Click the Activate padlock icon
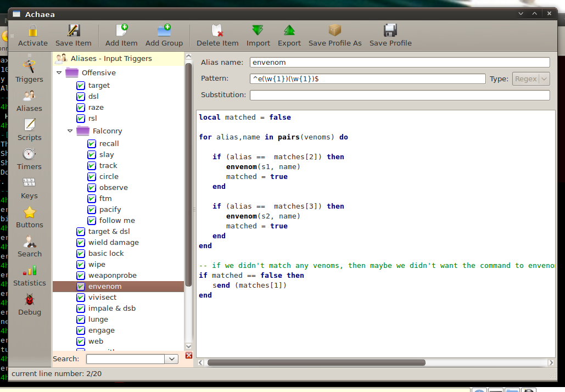Screen dimensions: 565x392 point(33,31)
